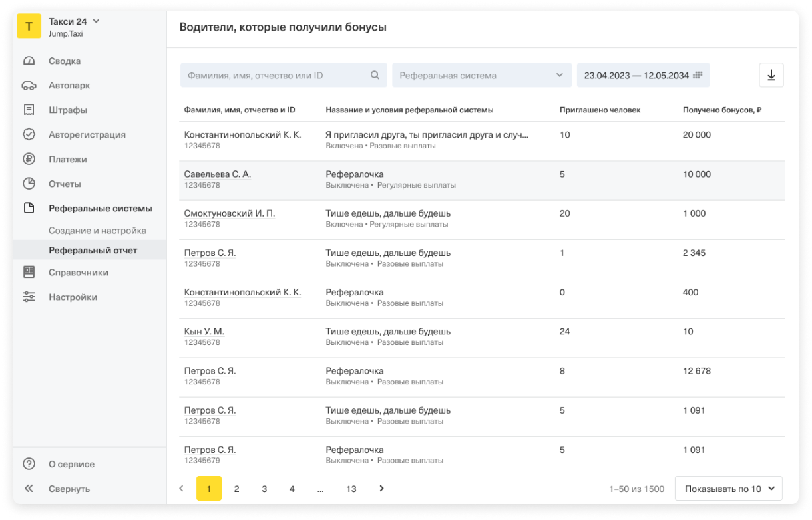Screen dimensions: 812x520
Task: Go to page 2 of results
Action: [x=236, y=489]
